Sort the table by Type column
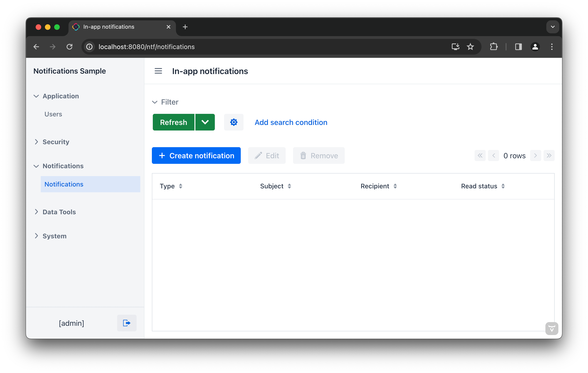 tap(181, 186)
